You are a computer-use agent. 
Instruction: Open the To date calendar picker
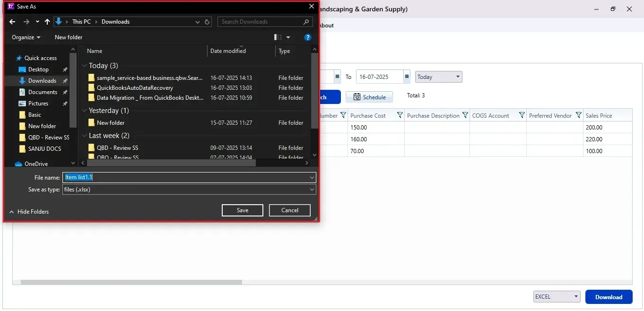click(407, 77)
